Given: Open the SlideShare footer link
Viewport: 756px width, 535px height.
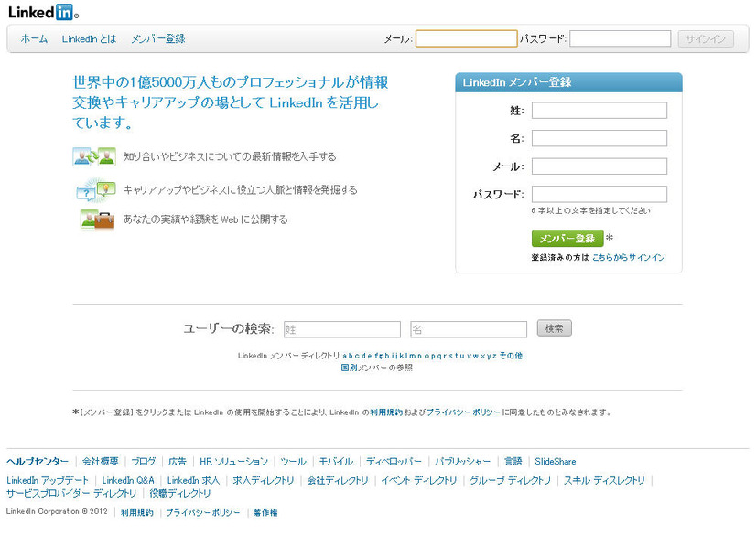Looking at the screenshot, I should click(x=556, y=462).
